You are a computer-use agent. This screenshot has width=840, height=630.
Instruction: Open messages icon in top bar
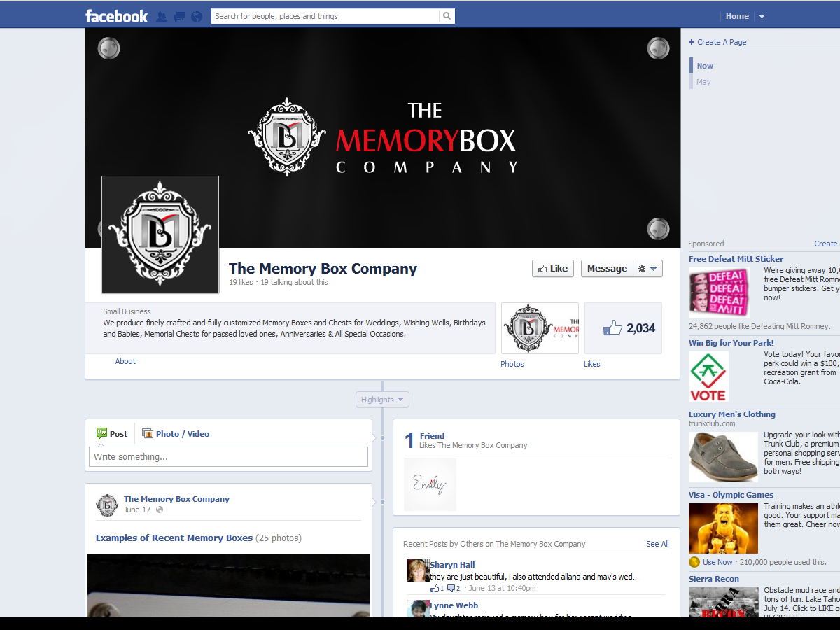pyautogui.click(x=179, y=16)
